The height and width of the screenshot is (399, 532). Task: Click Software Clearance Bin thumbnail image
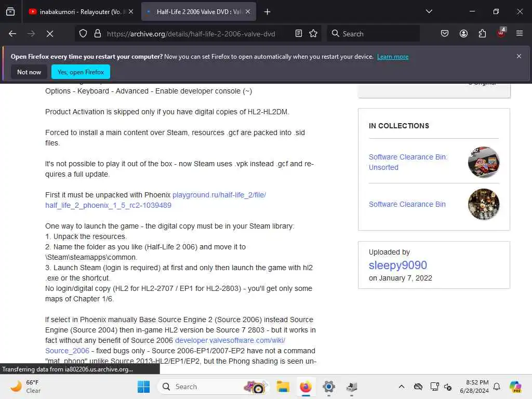(484, 204)
